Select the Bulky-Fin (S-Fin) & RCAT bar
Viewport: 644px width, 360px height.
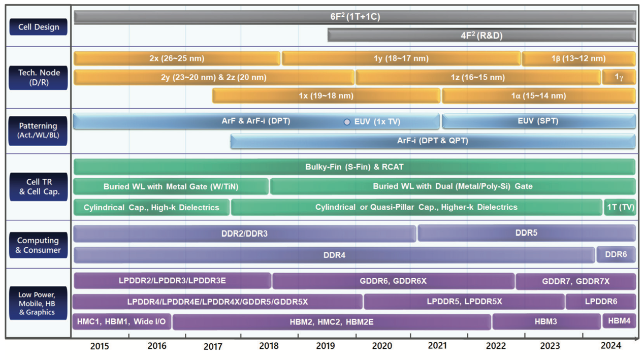[x=355, y=167]
